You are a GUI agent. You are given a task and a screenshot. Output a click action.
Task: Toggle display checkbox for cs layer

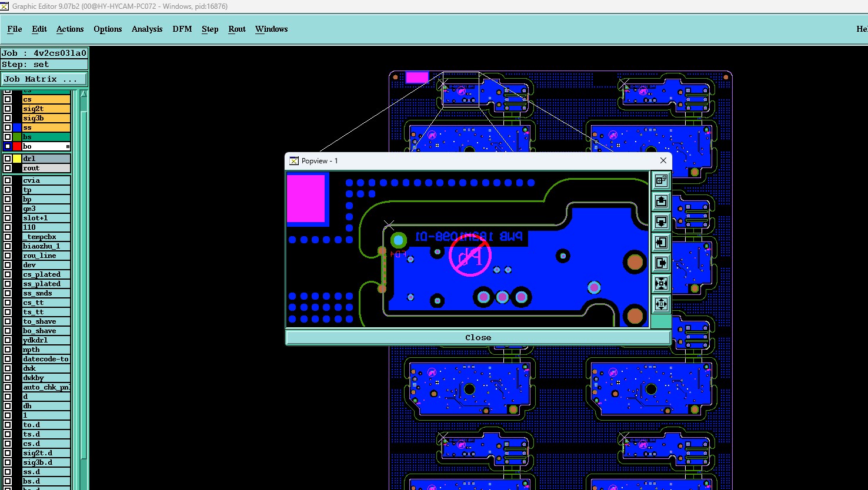(8, 99)
